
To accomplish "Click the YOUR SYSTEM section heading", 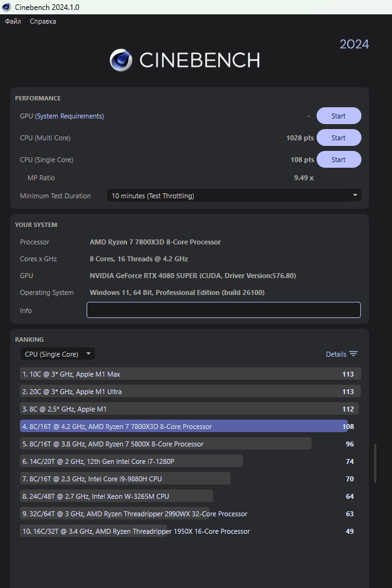I will [x=36, y=224].
